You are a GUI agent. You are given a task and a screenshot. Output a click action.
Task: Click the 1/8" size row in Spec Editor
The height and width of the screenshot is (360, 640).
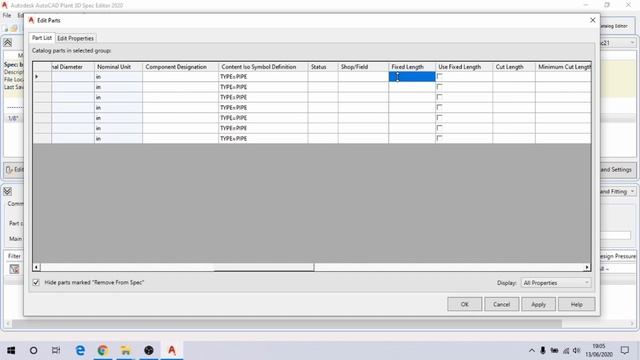[x=13, y=118]
